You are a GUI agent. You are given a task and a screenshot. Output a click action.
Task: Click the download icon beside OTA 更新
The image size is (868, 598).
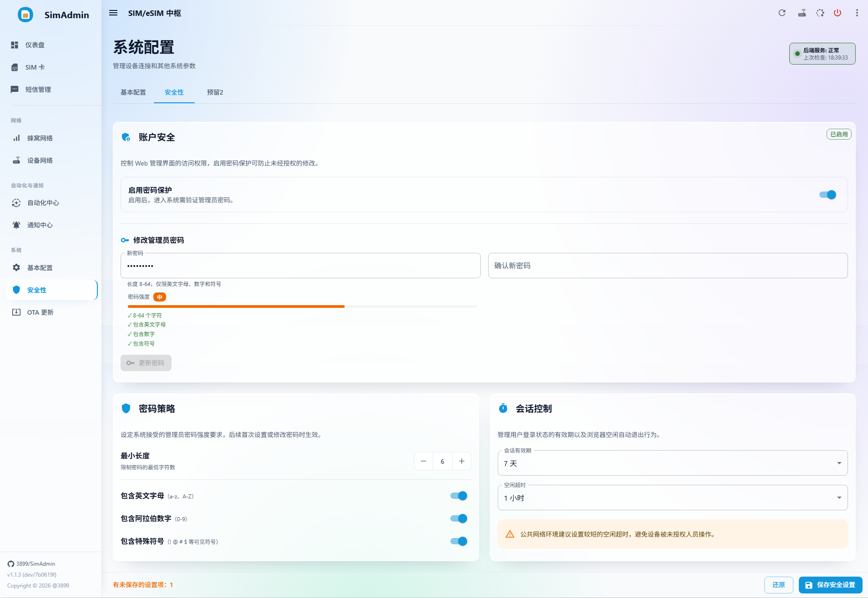coord(16,312)
